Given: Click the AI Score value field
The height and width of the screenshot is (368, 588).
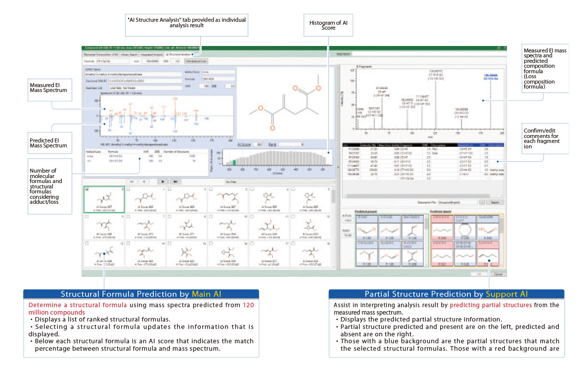Looking at the screenshot, I should pyautogui.click(x=259, y=144).
